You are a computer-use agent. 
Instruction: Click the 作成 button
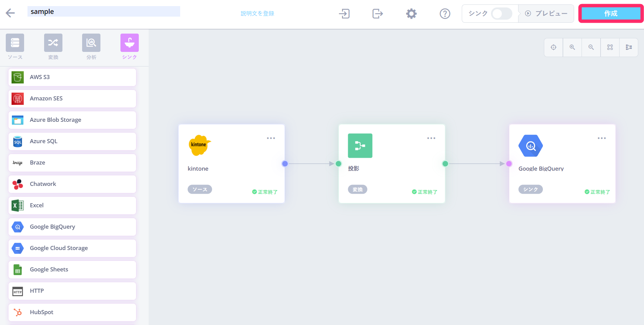tap(610, 14)
